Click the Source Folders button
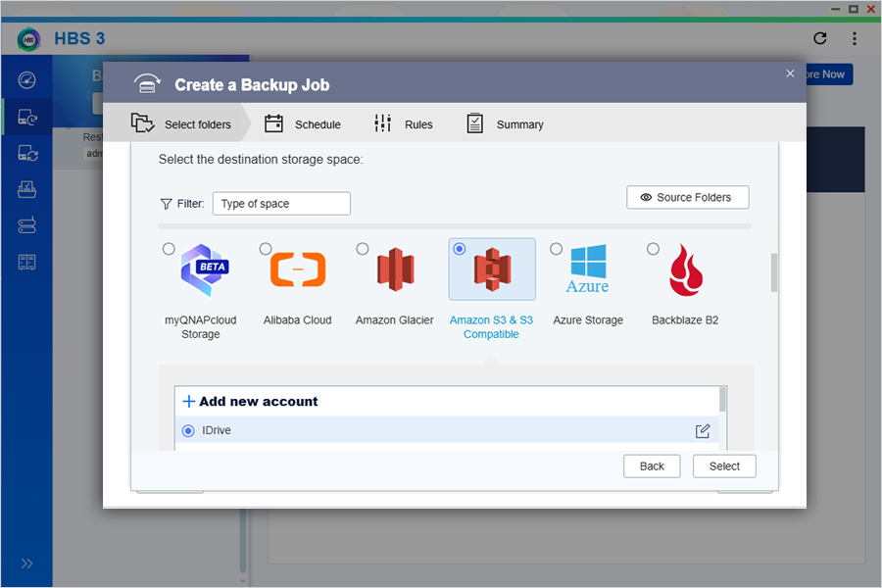The width and height of the screenshot is (882, 588). [687, 198]
